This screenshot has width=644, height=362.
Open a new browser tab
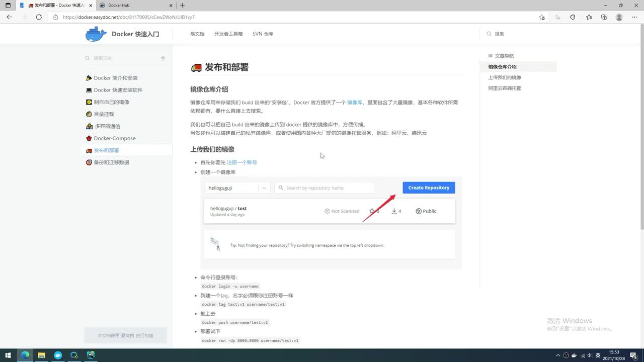[x=182, y=5]
